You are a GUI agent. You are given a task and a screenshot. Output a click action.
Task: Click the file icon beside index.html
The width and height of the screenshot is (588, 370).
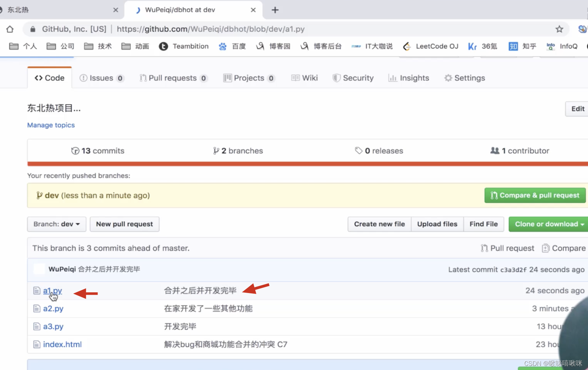point(36,344)
